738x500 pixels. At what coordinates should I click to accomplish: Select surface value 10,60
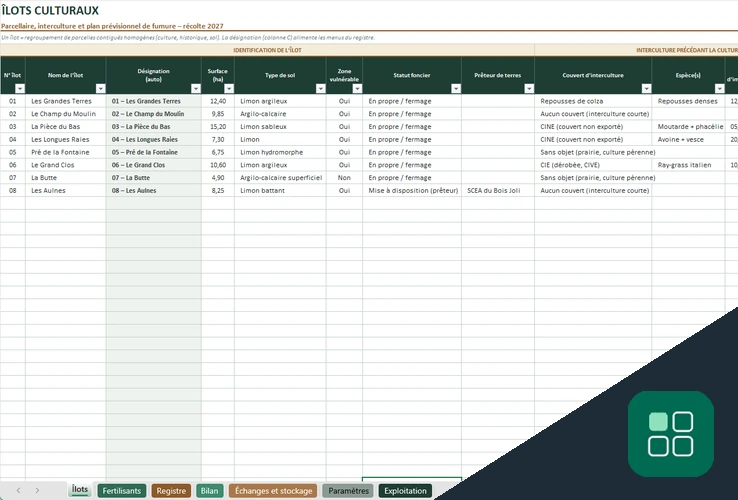point(218,165)
